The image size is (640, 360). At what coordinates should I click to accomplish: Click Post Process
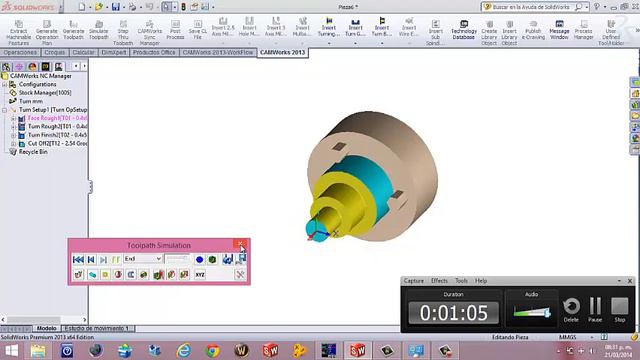pyautogui.click(x=176, y=30)
